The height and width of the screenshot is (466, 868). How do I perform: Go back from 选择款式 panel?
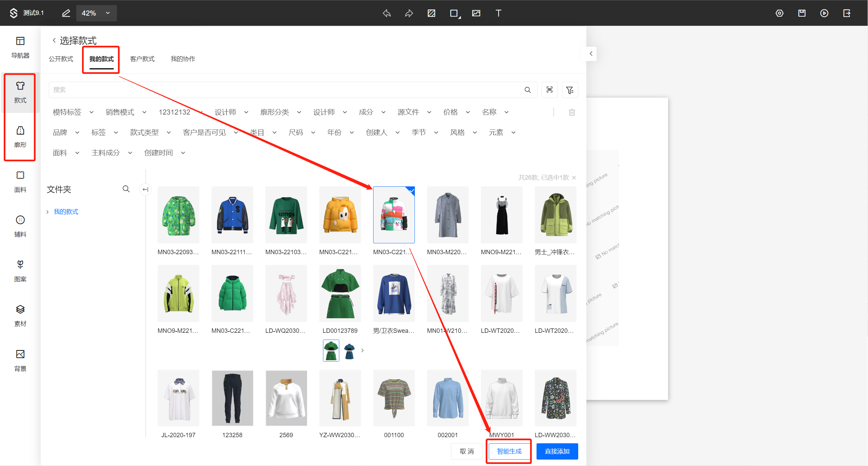coord(54,40)
